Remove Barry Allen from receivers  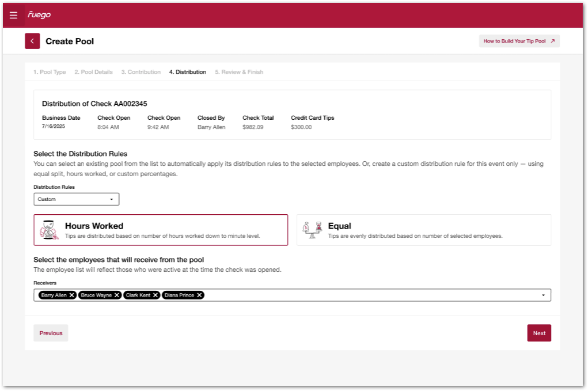pos(72,295)
